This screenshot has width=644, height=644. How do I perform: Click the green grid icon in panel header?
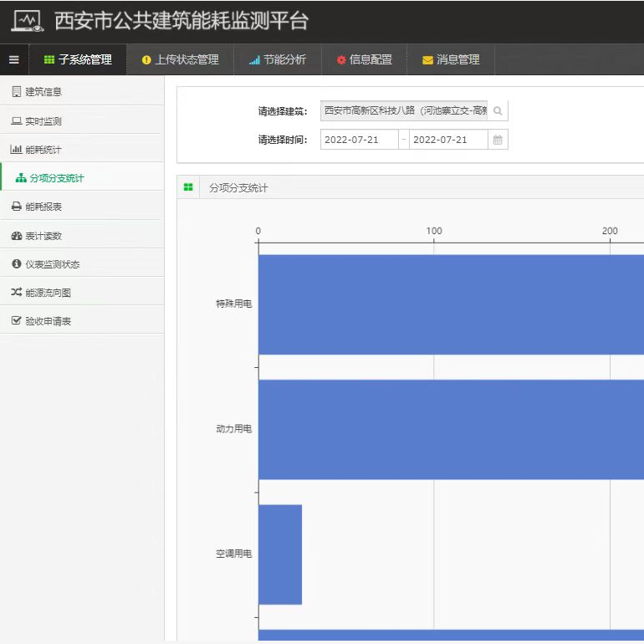point(188,188)
